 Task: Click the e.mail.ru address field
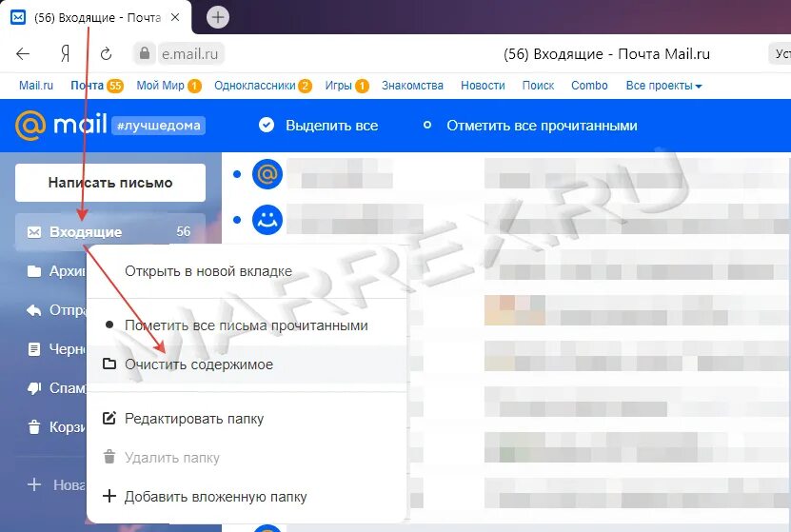(x=190, y=53)
